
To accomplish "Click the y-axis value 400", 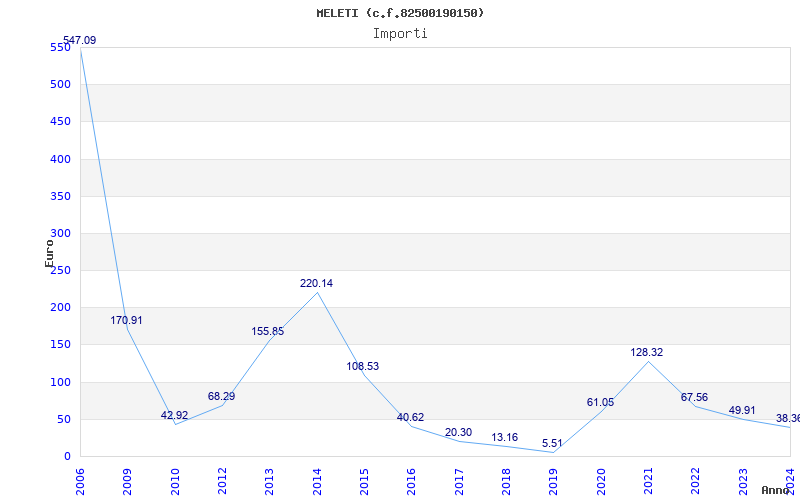I will (x=60, y=159).
